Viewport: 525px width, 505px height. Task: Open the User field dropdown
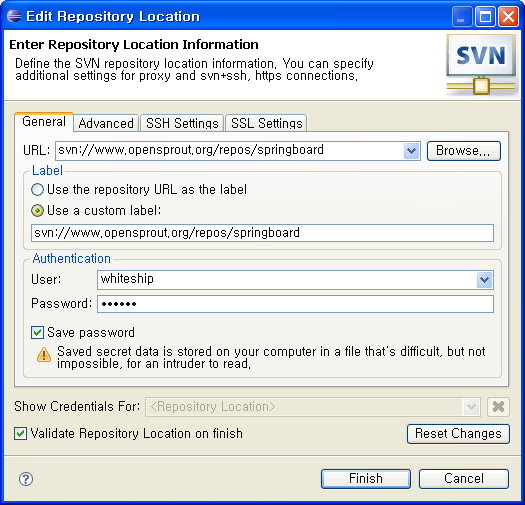click(x=484, y=280)
